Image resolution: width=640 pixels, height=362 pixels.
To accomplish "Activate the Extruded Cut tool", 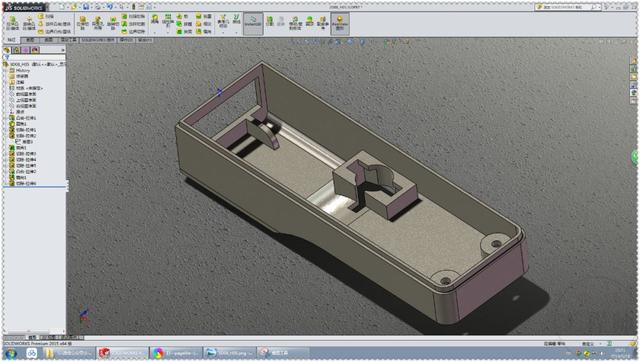I will 82,23.
